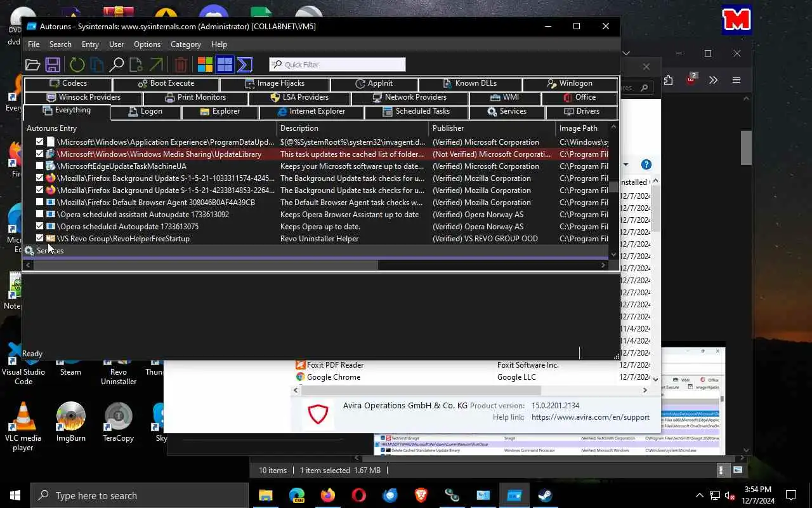Check Firefox Default Browser Agent entry

[x=40, y=202]
